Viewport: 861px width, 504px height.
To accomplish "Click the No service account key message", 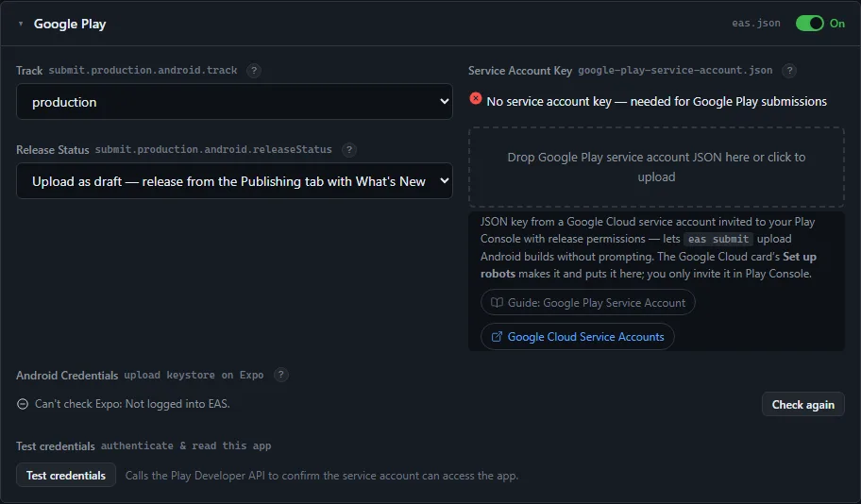I will coord(656,102).
